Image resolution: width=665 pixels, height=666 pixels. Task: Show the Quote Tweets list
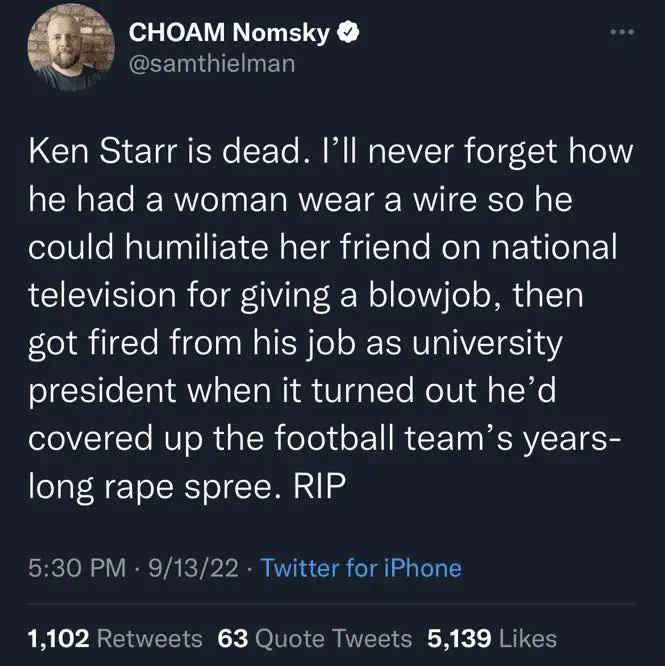point(335,638)
